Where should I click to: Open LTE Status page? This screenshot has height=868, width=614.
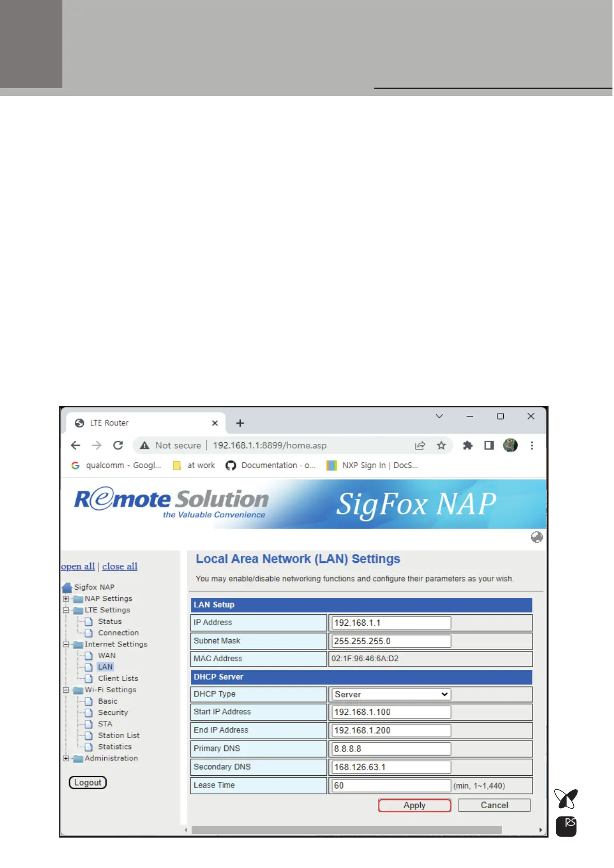(x=110, y=622)
